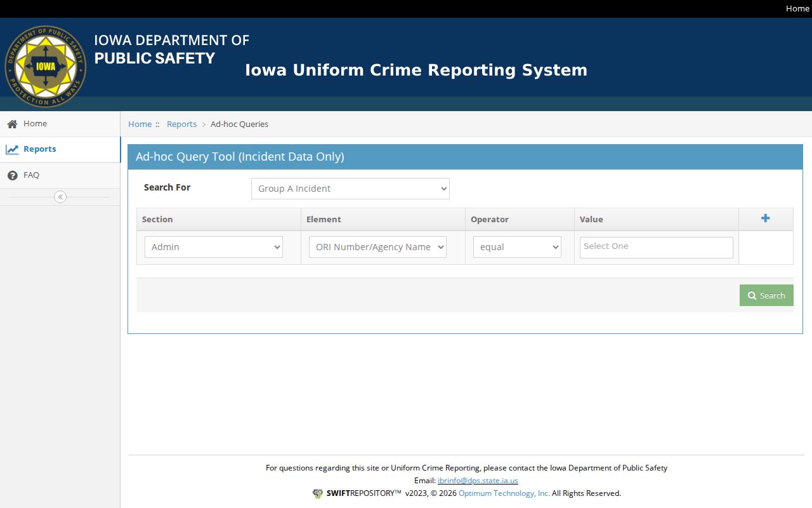Click the Value field with Select One
The width and height of the screenshot is (812, 508).
(657, 247)
